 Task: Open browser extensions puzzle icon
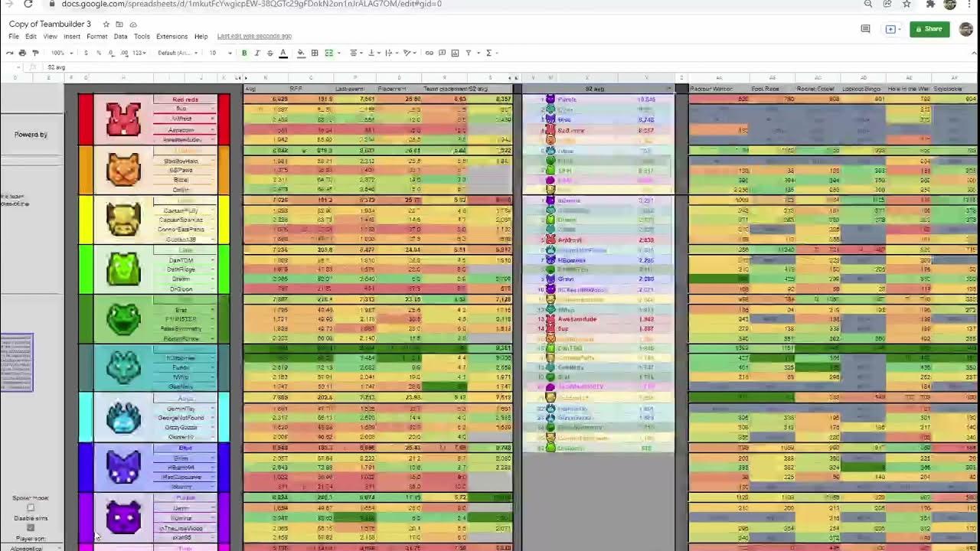pos(930,4)
